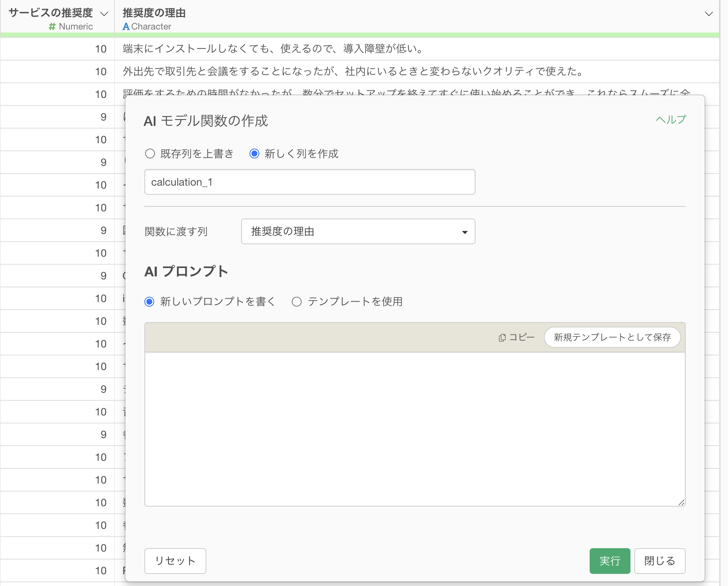Click the 閉じる close button
728x586 pixels.
tap(660, 561)
